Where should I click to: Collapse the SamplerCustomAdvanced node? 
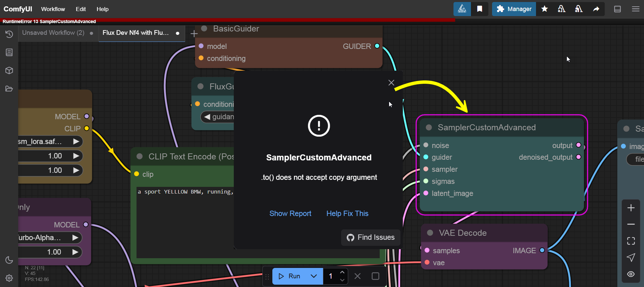[x=429, y=128]
